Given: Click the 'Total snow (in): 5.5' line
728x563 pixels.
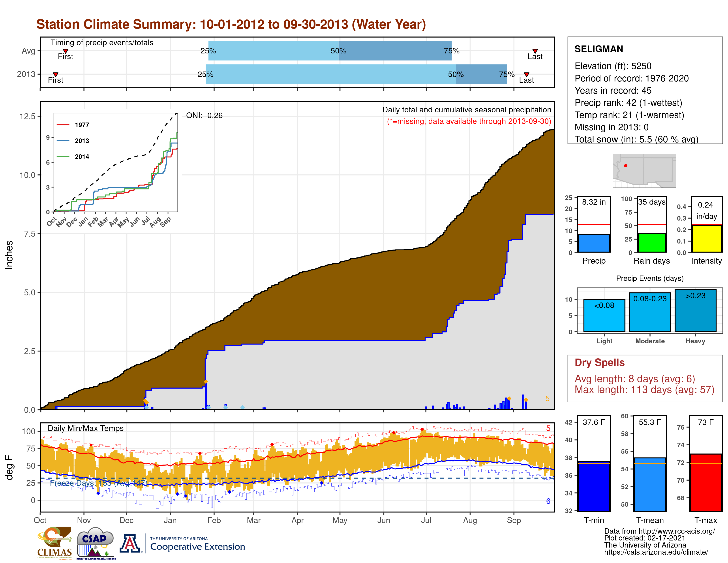Looking at the screenshot, I should [636, 139].
